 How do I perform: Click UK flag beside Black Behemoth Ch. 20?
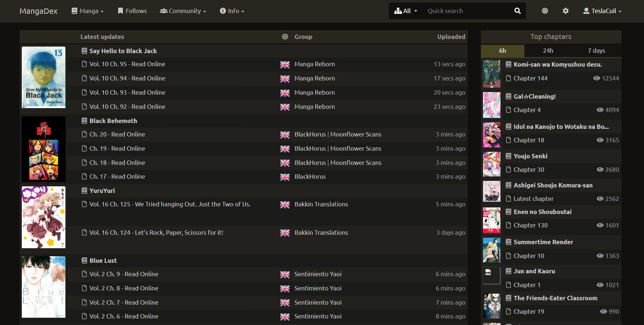(285, 135)
